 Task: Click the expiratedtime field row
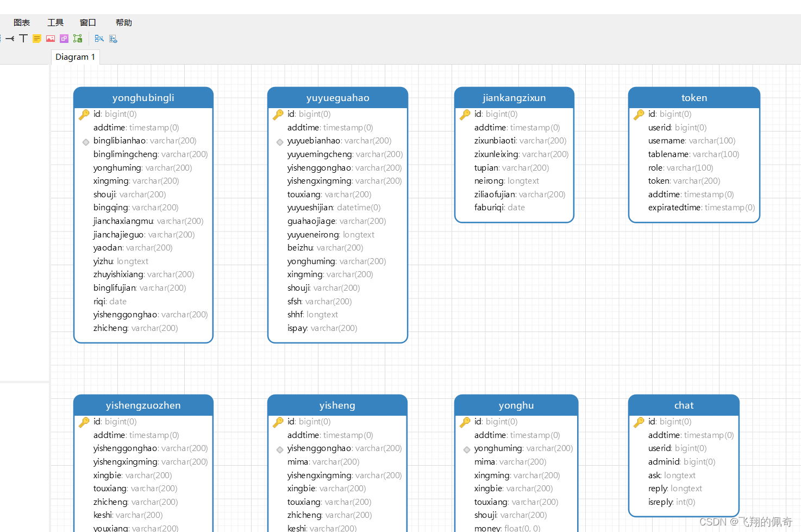click(x=702, y=208)
